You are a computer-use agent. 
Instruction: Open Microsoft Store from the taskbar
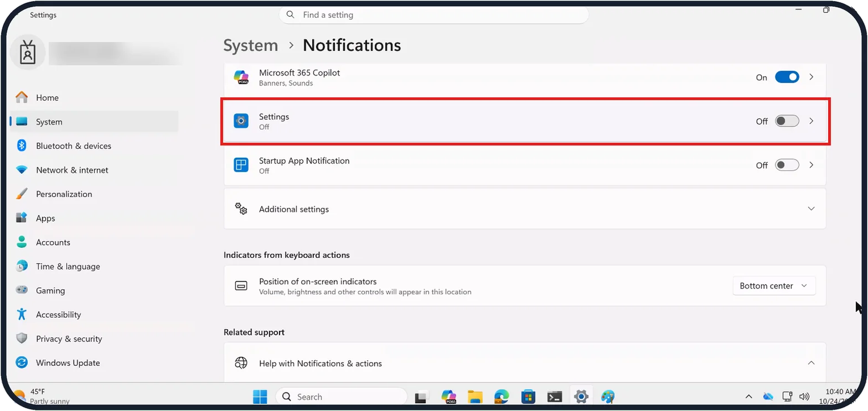click(528, 397)
